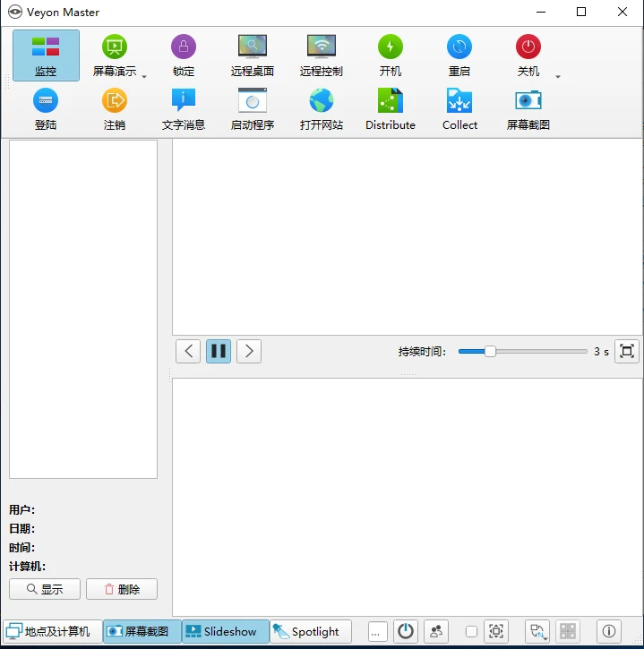Click the empty screenshot list area
The image size is (644, 649).
pos(83,309)
